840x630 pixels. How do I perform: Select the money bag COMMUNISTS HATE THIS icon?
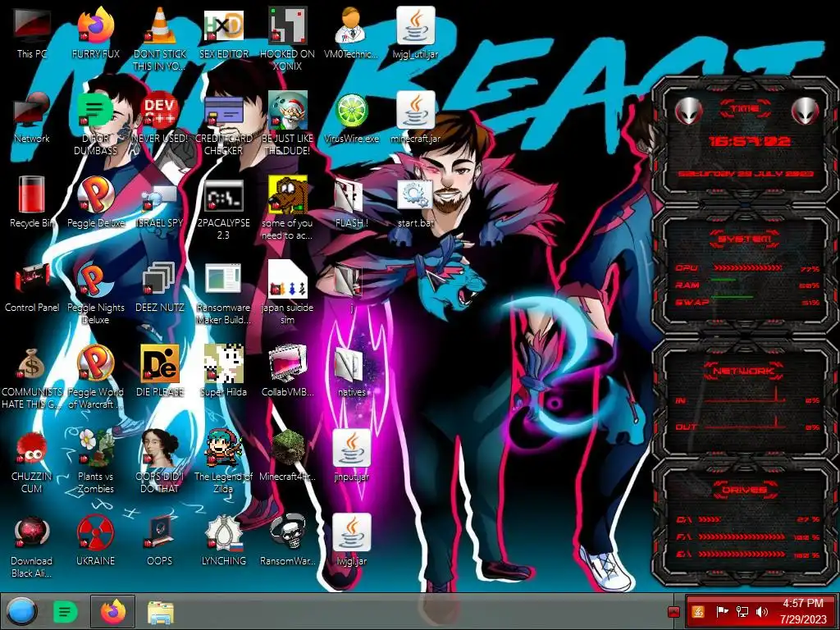point(32,377)
